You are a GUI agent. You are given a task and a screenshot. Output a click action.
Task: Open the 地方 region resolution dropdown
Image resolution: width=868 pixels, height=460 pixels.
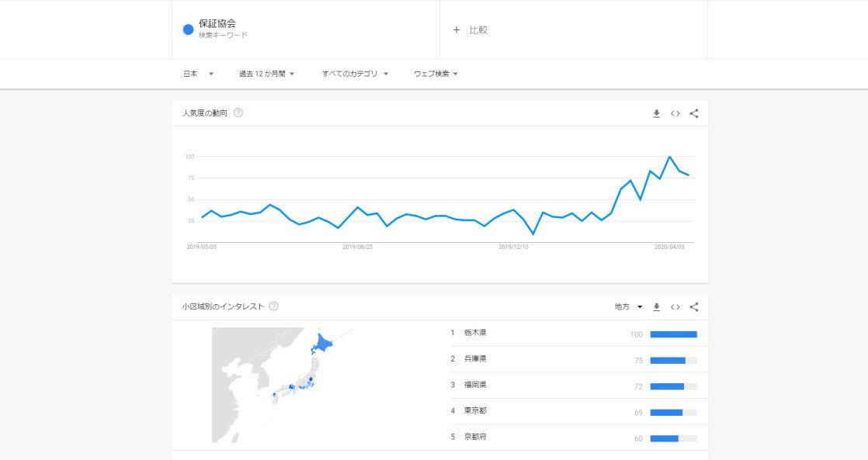[x=628, y=306]
